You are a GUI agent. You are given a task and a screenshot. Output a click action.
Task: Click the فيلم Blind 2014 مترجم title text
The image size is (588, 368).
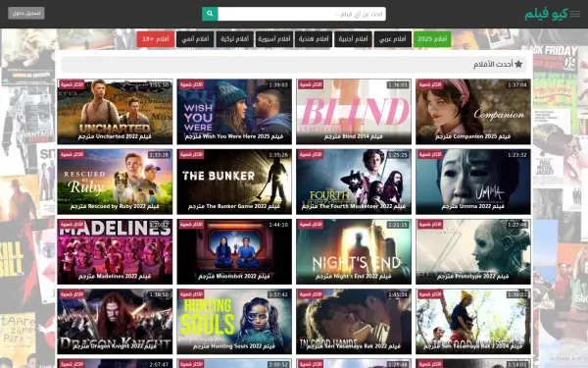pyautogui.click(x=353, y=136)
